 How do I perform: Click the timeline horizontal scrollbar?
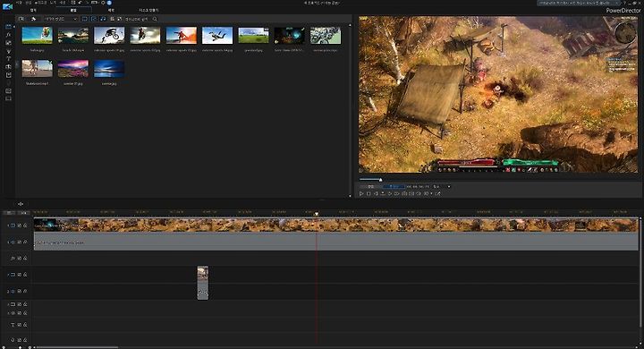[x=76, y=347]
